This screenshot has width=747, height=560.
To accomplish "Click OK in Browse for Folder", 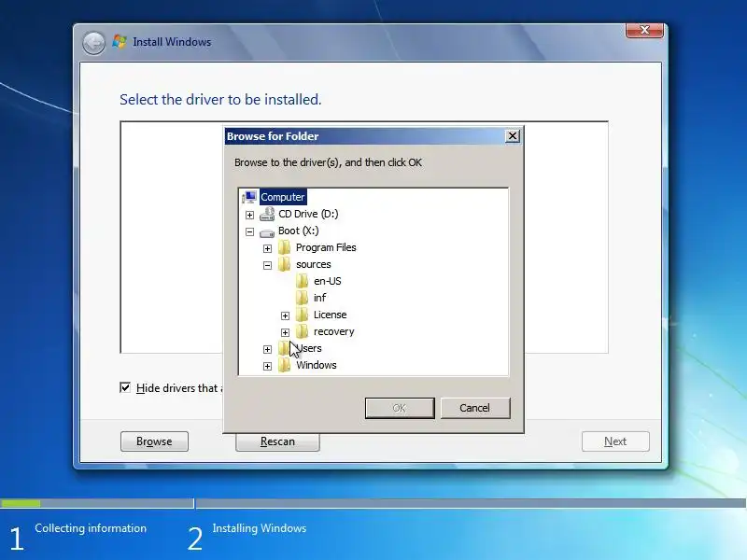I will tap(400, 408).
